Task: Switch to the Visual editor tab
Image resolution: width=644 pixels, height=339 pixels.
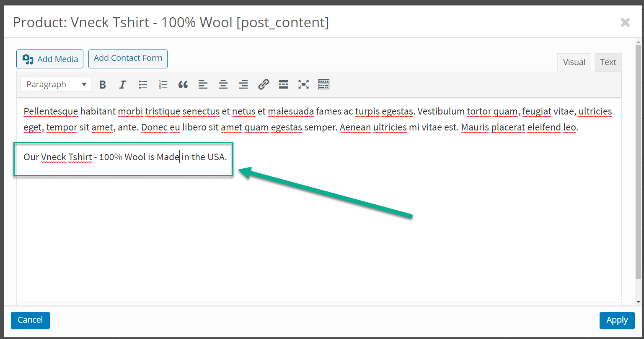Action: tap(574, 63)
